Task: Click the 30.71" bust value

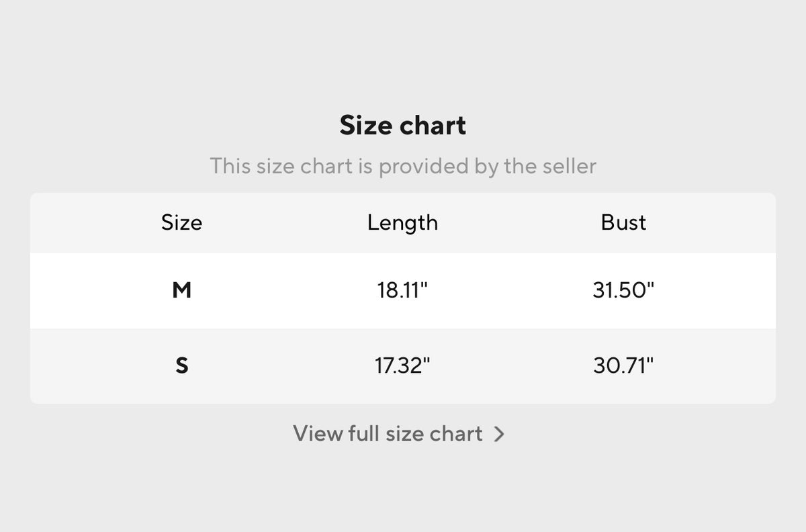Action: point(623,366)
